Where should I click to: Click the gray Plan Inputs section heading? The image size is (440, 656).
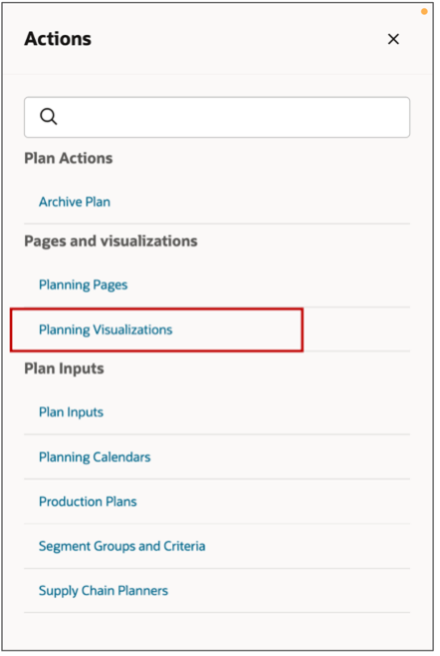[x=64, y=369]
